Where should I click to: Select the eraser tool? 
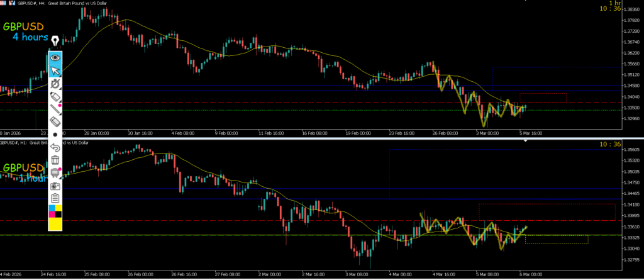click(x=55, y=121)
